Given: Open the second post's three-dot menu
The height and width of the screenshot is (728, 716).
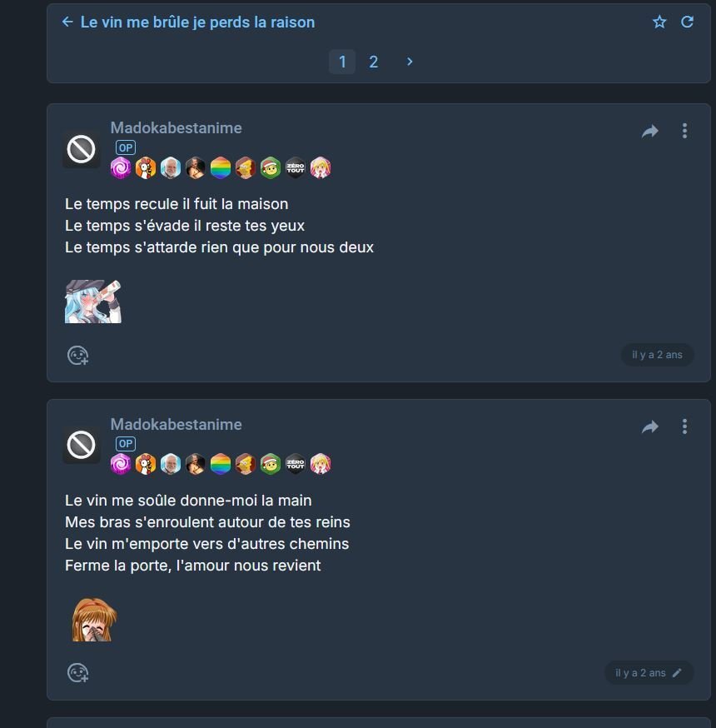Looking at the screenshot, I should coord(684,426).
